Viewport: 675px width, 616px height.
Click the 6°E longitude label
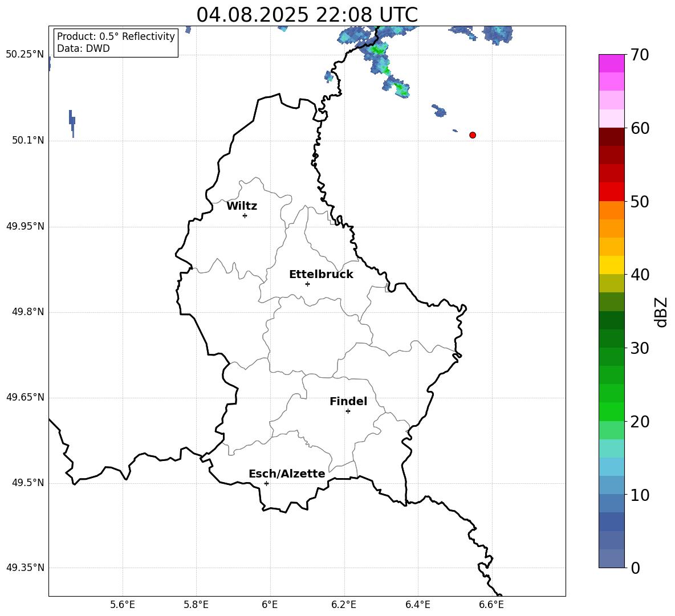click(x=270, y=605)
